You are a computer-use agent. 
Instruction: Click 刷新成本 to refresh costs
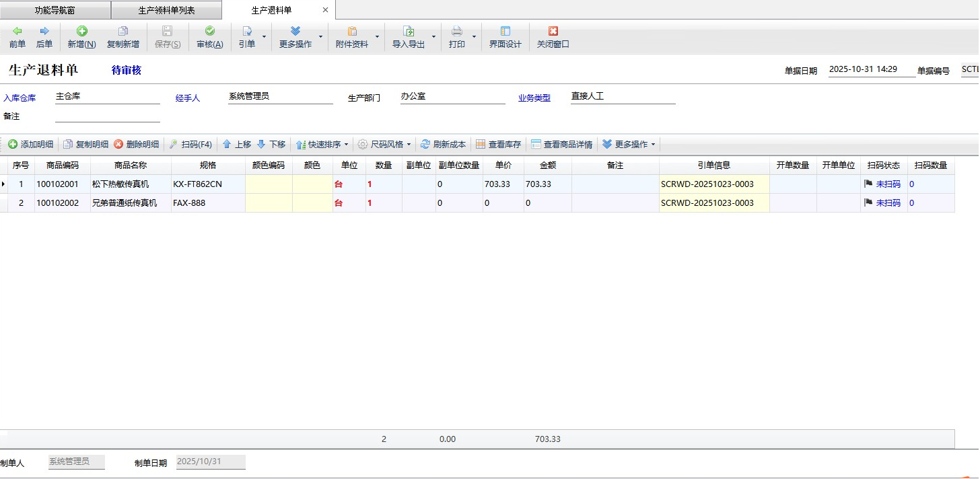(443, 145)
